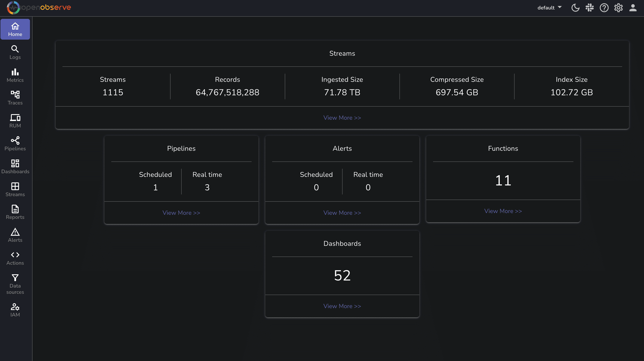Screen dimensions: 644x361
Task: Open the user profile menu
Action: click(633, 8)
